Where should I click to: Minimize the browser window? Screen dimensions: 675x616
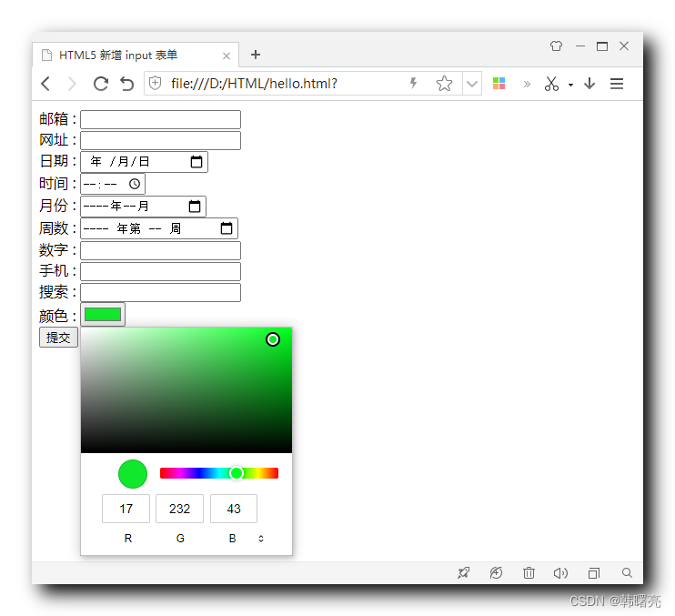(x=580, y=46)
